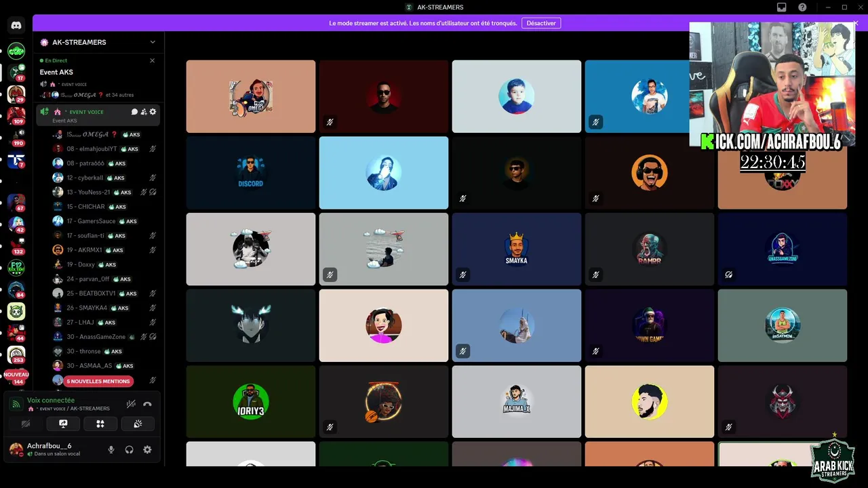Select the EVENT VOICE channel row
Screen dimensions: 868x488
point(98,115)
